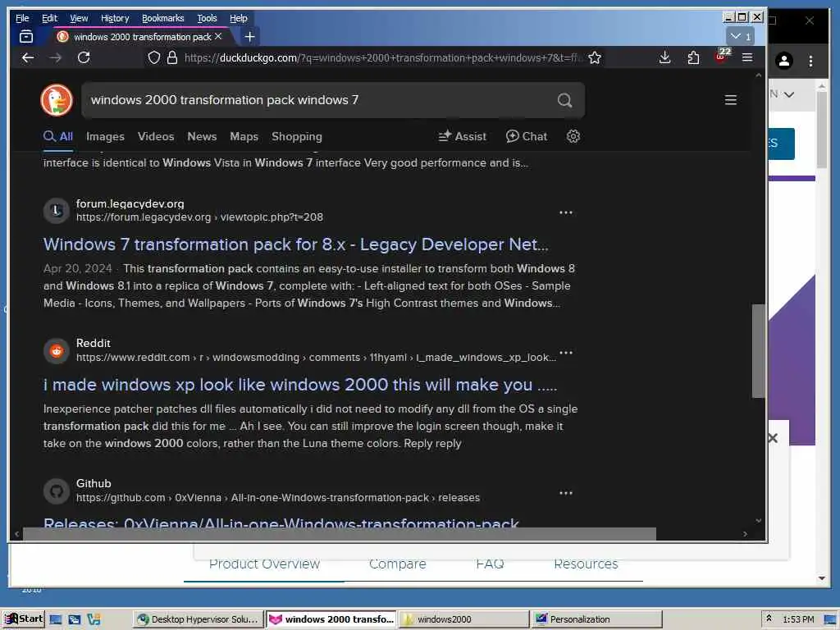Screen dimensions: 840x630
Task: Click the DuckDuckGo logo
Action: (57, 99)
